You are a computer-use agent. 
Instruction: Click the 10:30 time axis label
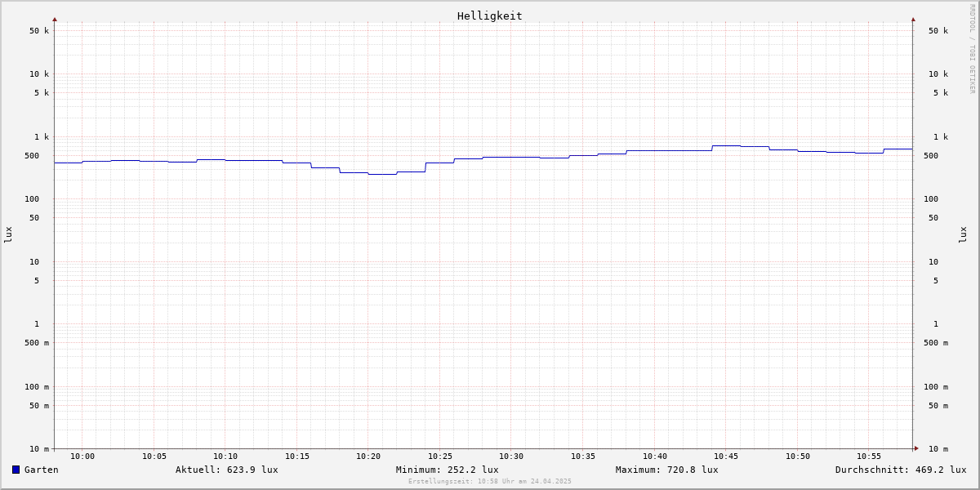pyautogui.click(x=511, y=457)
